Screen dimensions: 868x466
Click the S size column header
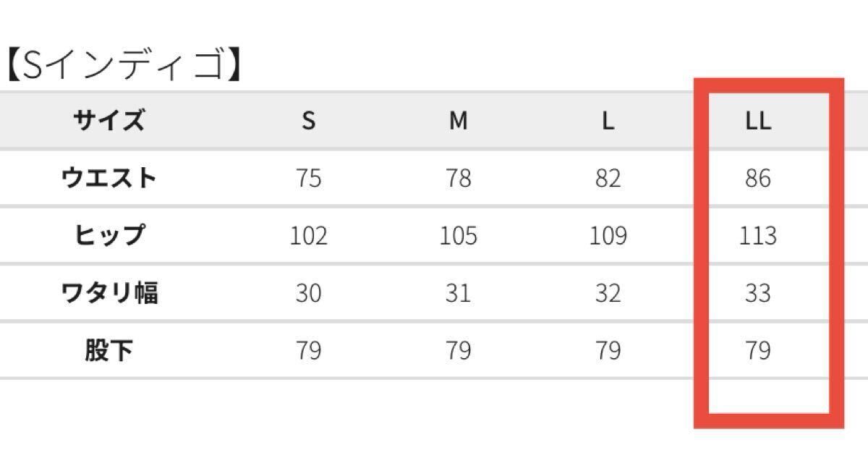click(x=308, y=121)
